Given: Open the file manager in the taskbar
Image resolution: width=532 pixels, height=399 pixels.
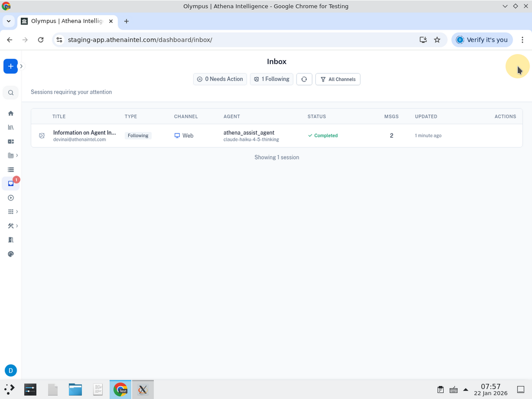Looking at the screenshot, I should (75, 390).
